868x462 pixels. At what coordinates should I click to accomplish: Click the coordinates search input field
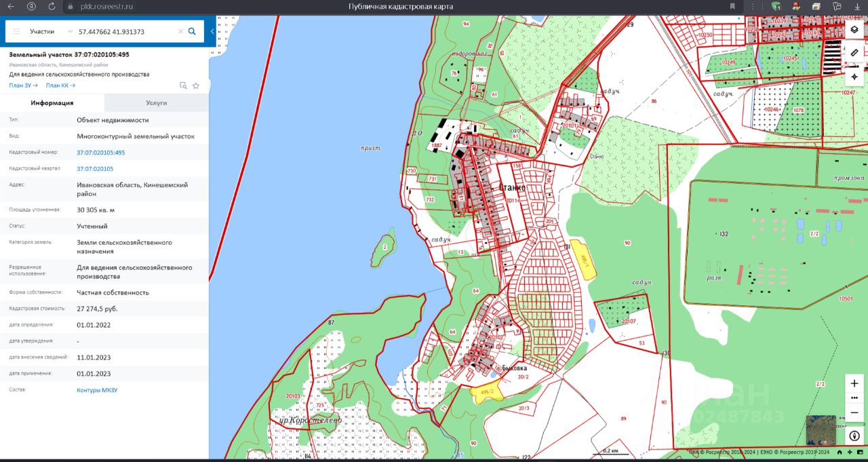125,31
